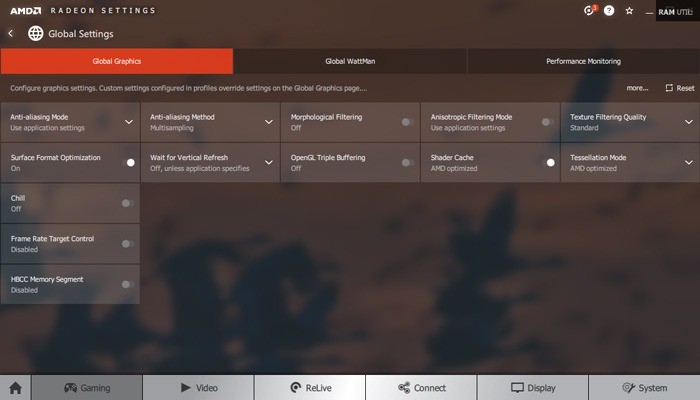Image resolution: width=700 pixels, height=400 pixels.
Task: Click the 'Global Settings' title text
Action: (x=81, y=34)
